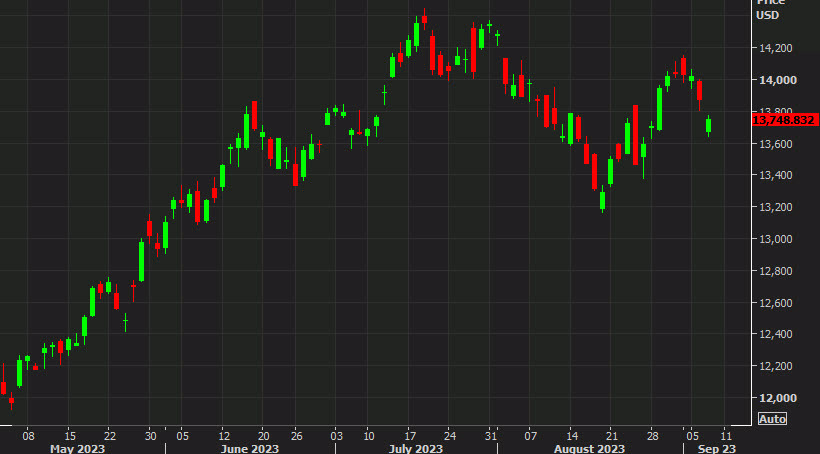Click the 24 date axis label
Image resolution: width=820 pixels, height=454 pixels.
click(x=450, y=436)
